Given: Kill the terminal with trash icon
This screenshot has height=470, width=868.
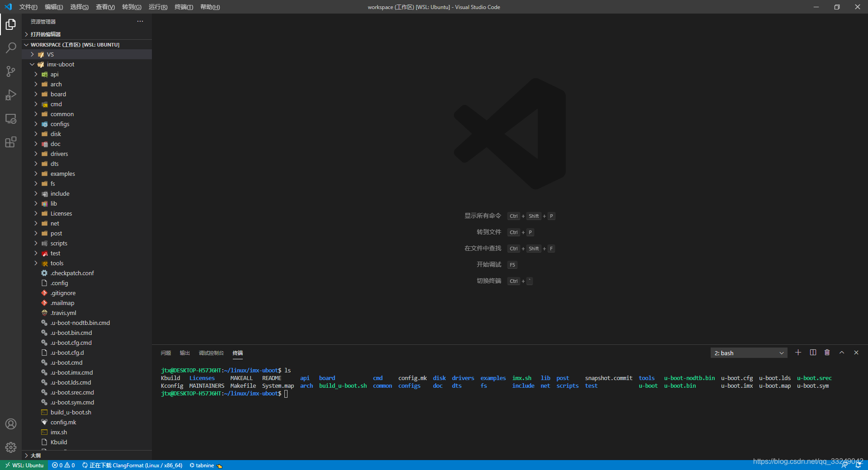Looking at the screenshot, I should tap(827, 352).
